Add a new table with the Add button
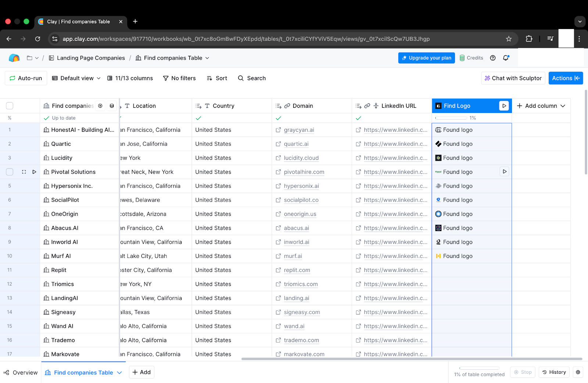Viewport: 588px width, 383px height. [x=141, y=372]
